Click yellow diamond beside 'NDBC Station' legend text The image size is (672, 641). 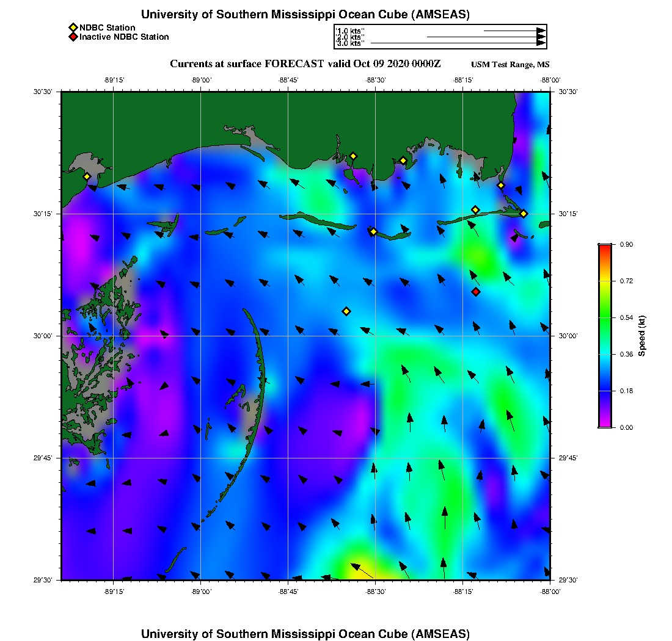73,27
